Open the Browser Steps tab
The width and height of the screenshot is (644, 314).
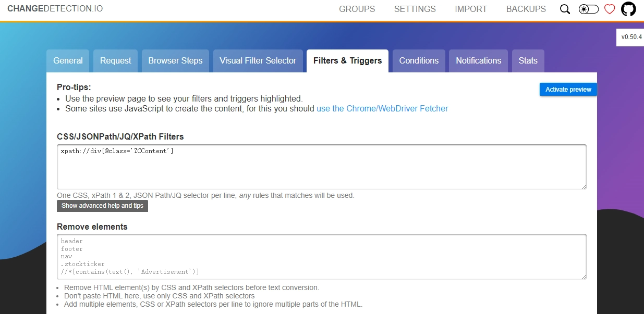pos(175,61)
